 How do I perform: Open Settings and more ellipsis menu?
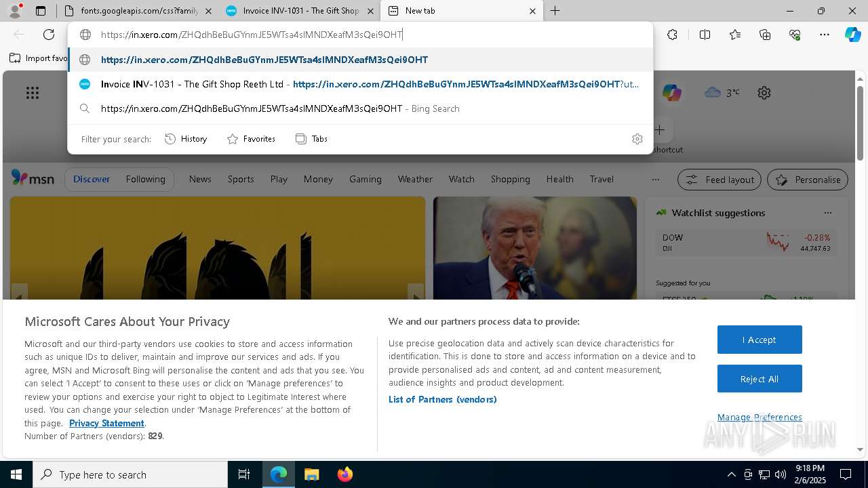(x=825, y=35)
